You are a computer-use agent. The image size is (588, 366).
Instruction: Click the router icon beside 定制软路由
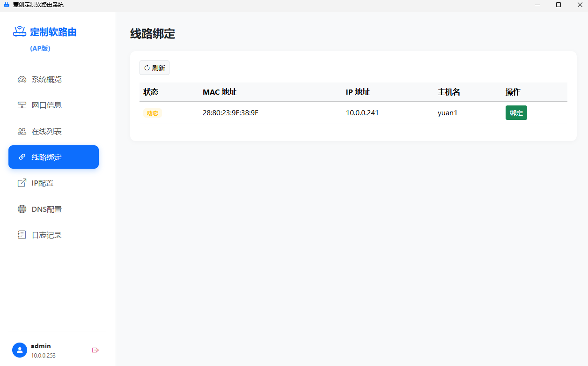19,31
